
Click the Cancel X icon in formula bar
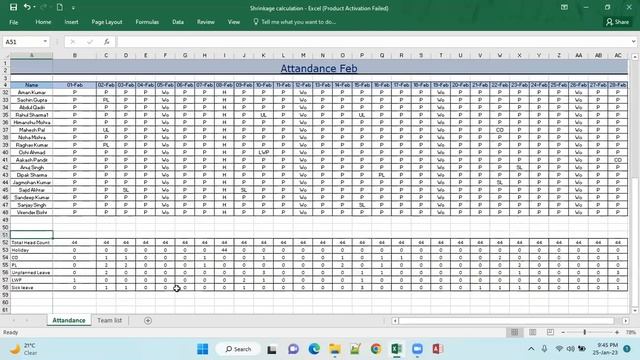pos(73,42)
